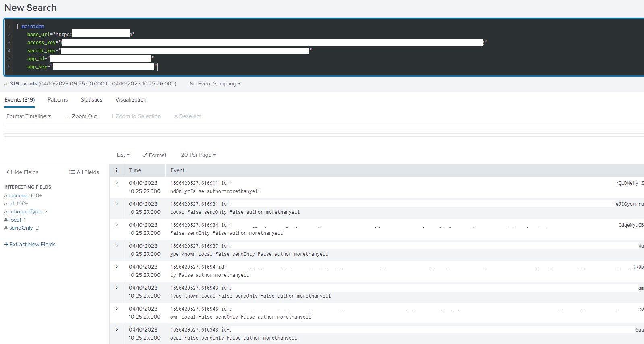This screenshot has width=644, height=344.
Task: Select the local interesting field
Action: [x=15, y=220]
